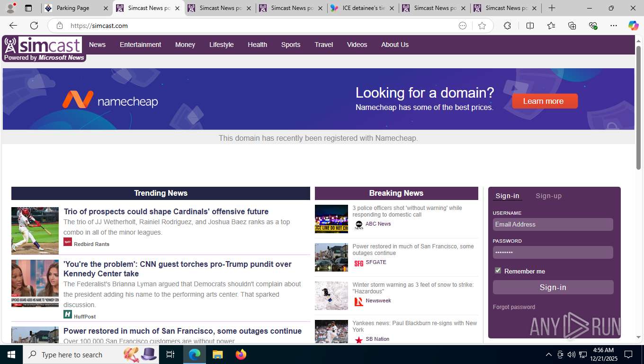Open the Travel section

[324, 45]
